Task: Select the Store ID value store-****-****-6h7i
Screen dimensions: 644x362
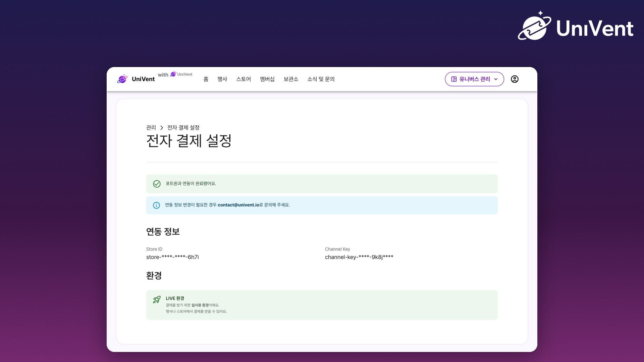Action: 172,257
